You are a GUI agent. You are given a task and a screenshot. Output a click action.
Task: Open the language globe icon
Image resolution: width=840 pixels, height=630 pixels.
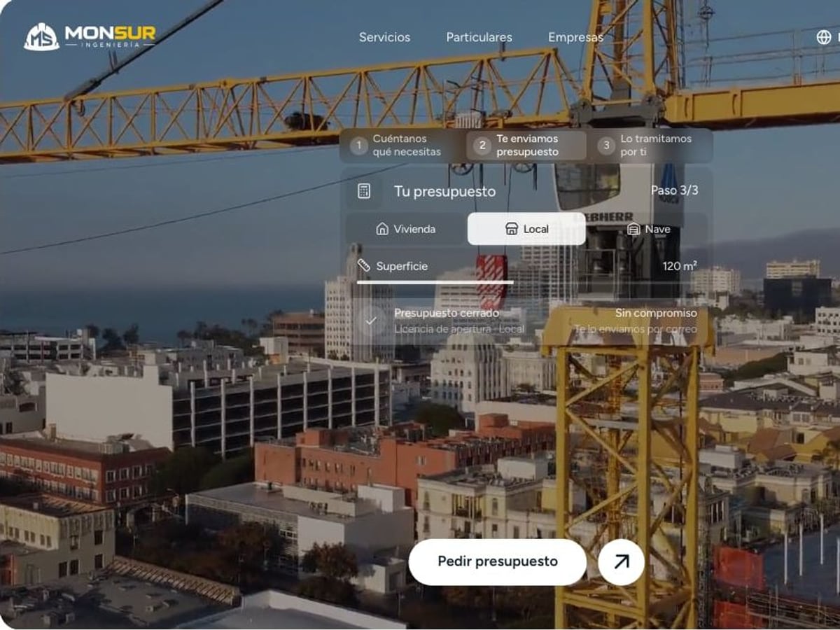824,37
